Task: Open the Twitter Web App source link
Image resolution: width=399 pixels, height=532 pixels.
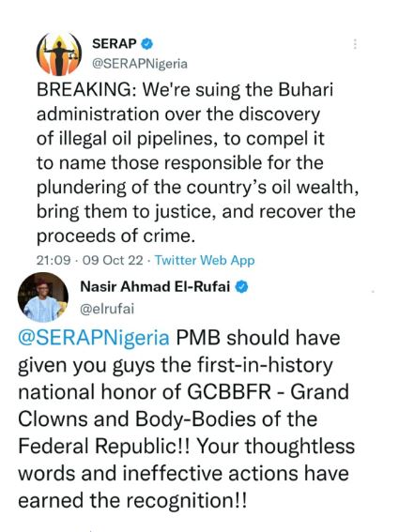Action: pyautogui.click(x=205, y=260)
